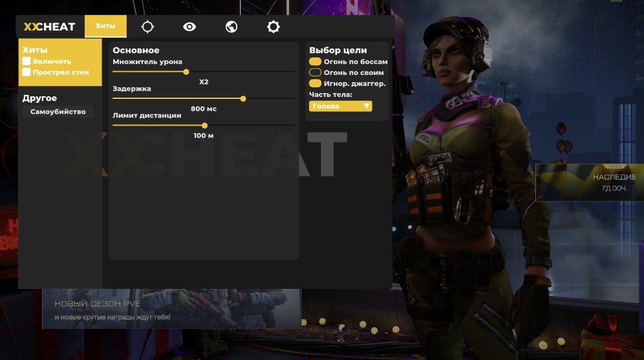Open the Новый сезон PVE banner
This screenshot has width=644, height=360.
pyautogui.click(x=172, y=309)
